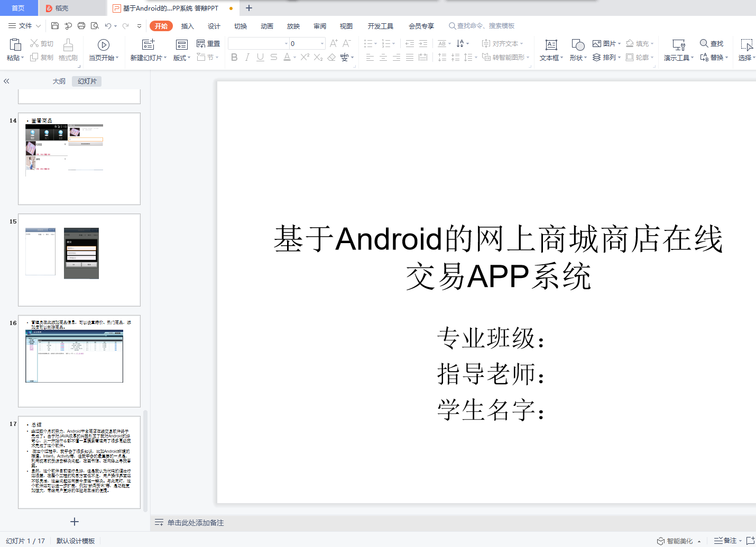
Task: Click the Find (查找) magnifier icon
Action: click(704, 43)
